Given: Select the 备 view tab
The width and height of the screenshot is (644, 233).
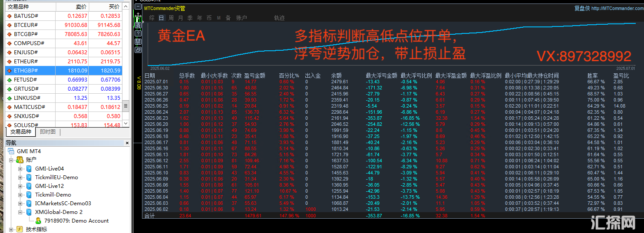Looking at the screenshot, I should (228, 18).
